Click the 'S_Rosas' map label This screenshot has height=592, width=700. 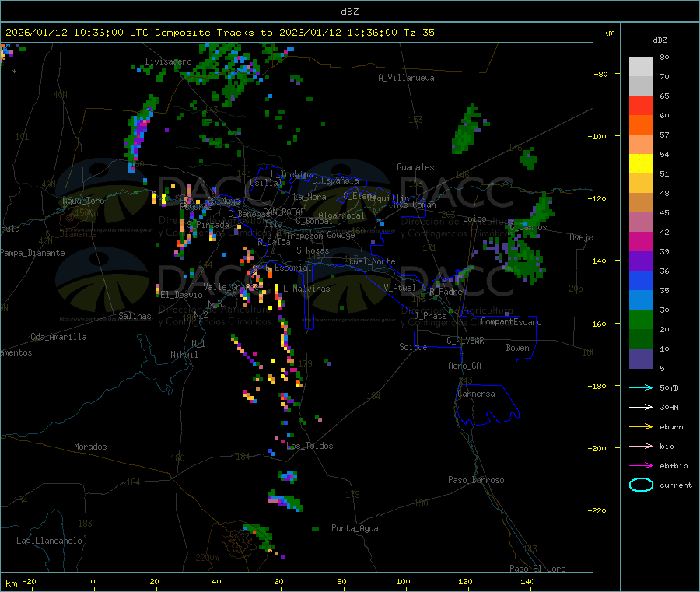pyautogui.click(x=313, y=250)
